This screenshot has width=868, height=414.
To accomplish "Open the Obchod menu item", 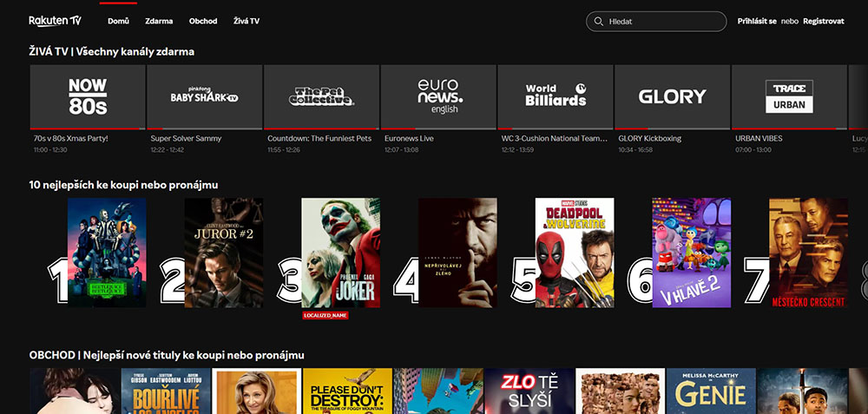I will pyautogui.click(x=203, y=21).
